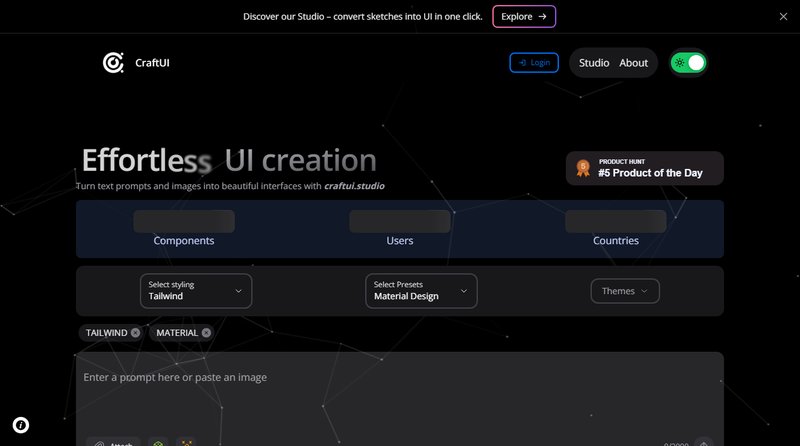Screen dimensions: 800x446
Task: Click the CraftUI brand name text
Action: (152, 63)
